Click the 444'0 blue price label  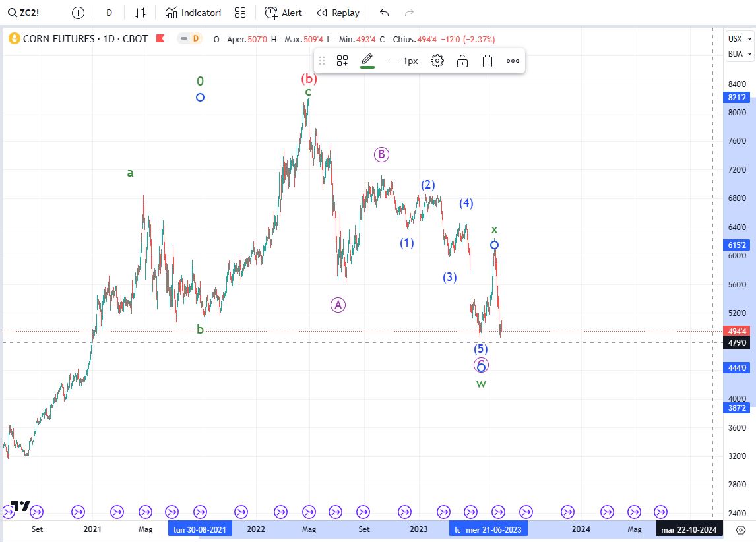click(737, 368)
